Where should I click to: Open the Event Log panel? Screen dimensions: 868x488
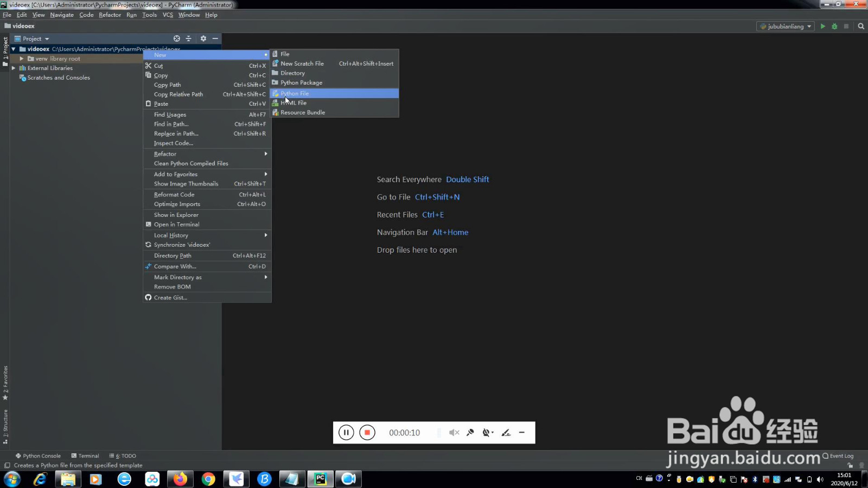pos(838,456)
